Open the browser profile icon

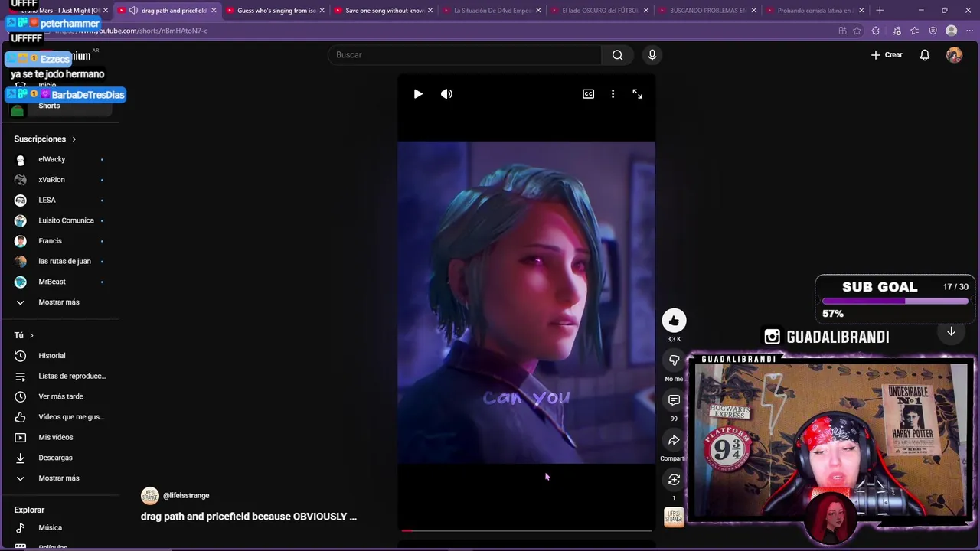(951, 31)
